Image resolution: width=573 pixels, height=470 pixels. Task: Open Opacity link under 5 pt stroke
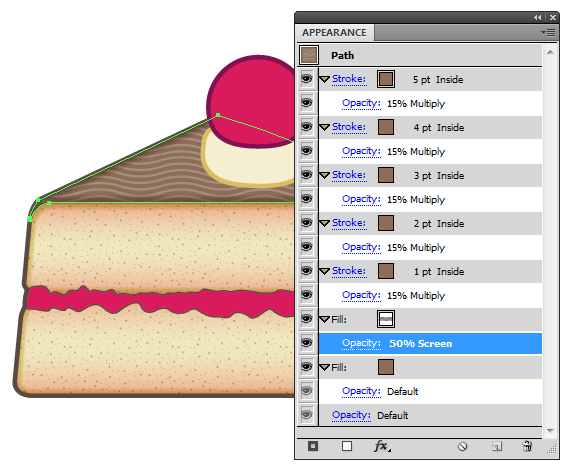coord(361,103)
